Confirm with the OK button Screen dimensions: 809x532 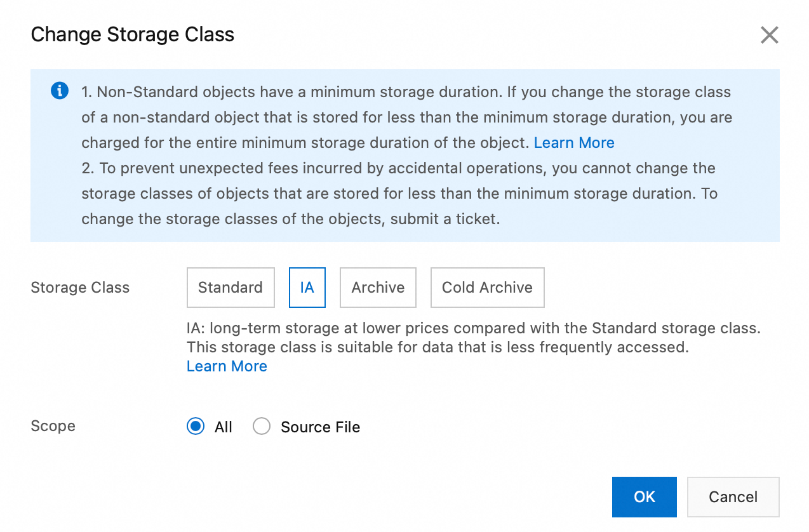coord(644,497)
